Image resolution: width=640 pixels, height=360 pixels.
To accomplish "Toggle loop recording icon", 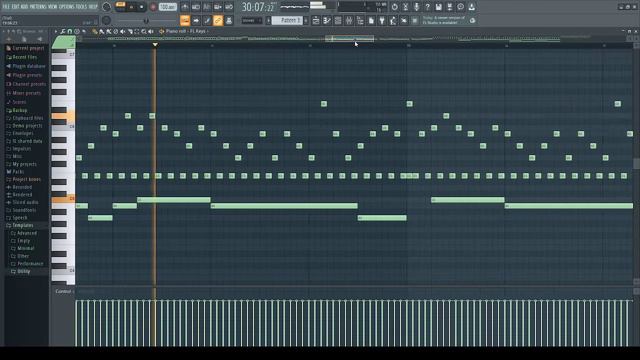I will pos(229,7).
